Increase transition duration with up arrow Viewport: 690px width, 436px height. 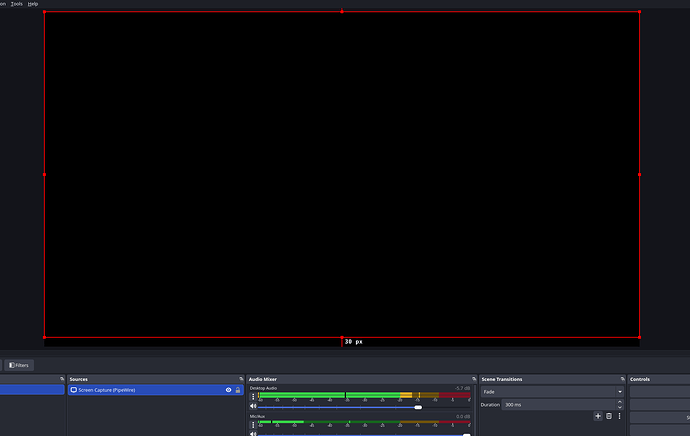coord(620,402)
